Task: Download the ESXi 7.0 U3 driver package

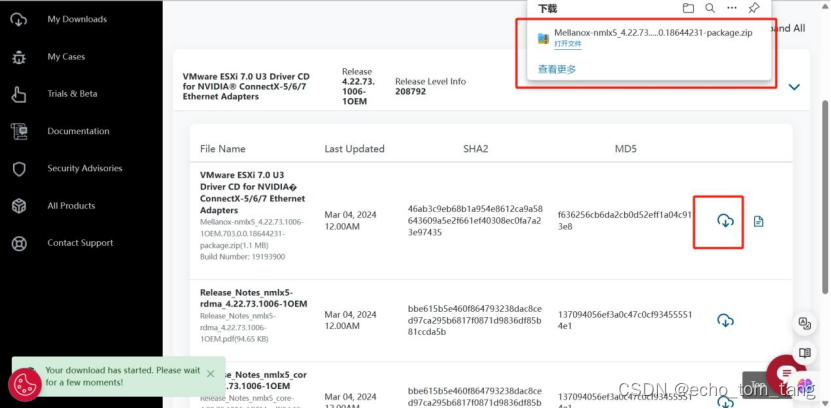Action: point(725,221)
